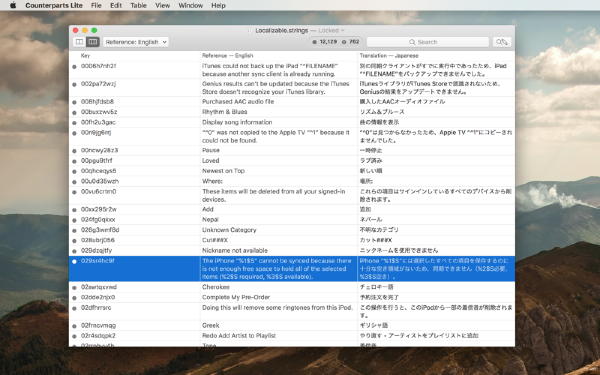Open the find and replace tool
Screen dimensions: 600x375
coord(502,42)
